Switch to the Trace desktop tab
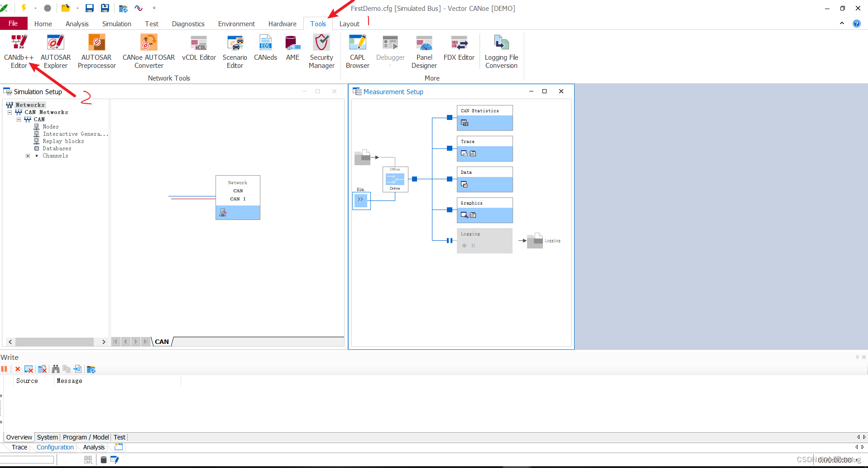 (19, 447)
